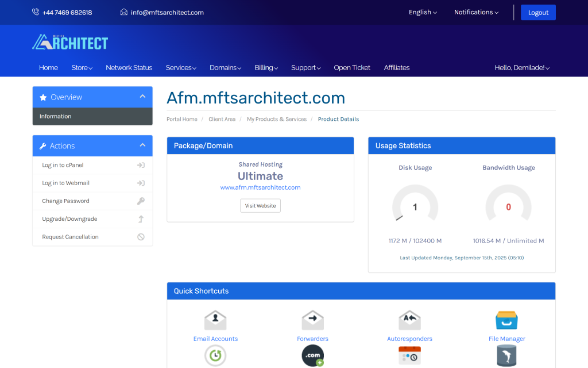Screen dimensions: 588x368
Task: Click the Email Accounts shortcut icon
Action: point(215,320)
